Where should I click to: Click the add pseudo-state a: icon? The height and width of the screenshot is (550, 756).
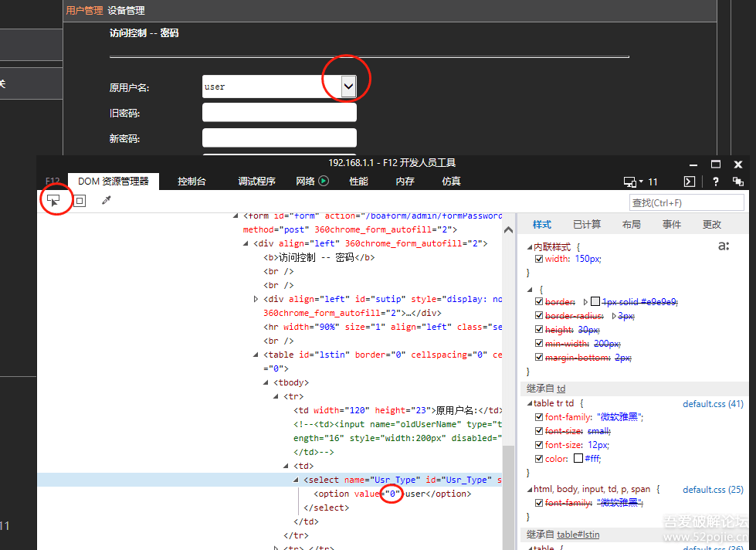point(724,246)
